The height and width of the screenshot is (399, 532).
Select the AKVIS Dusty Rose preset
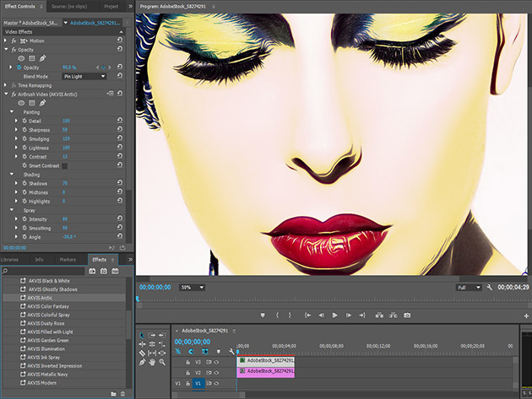tap(46, 322)
